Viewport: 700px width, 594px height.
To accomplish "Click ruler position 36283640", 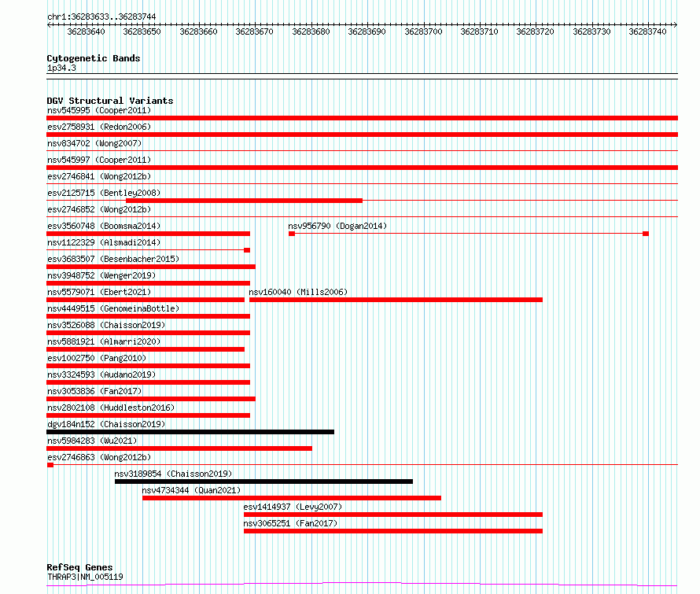I will coord(87,31).
